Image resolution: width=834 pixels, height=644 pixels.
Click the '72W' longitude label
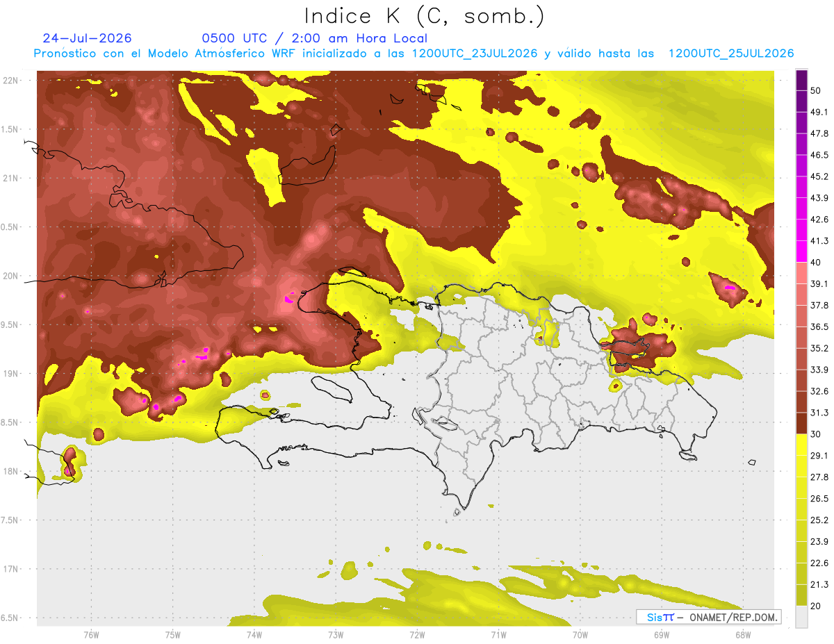pyautogui.click(x=417, y=635)
